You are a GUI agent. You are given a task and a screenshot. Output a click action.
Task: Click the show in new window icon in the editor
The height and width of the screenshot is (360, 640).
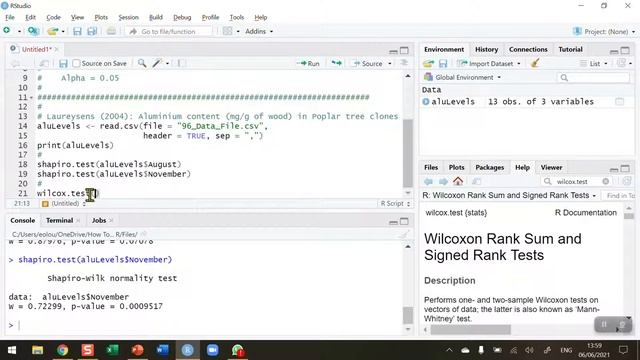(x=44, y=63)
